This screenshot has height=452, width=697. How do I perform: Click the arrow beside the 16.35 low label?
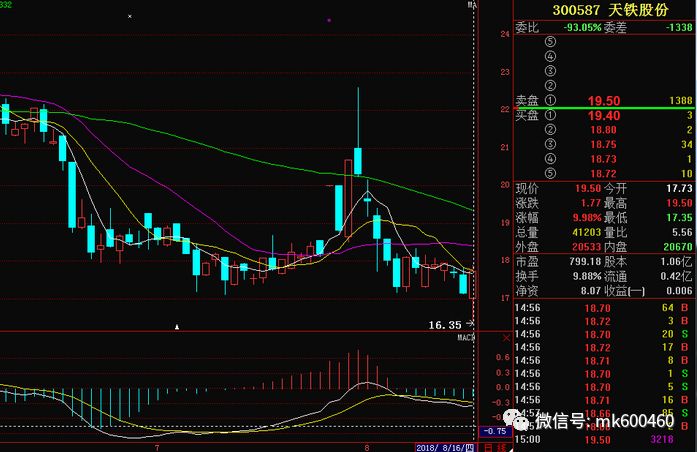(470, 324)
